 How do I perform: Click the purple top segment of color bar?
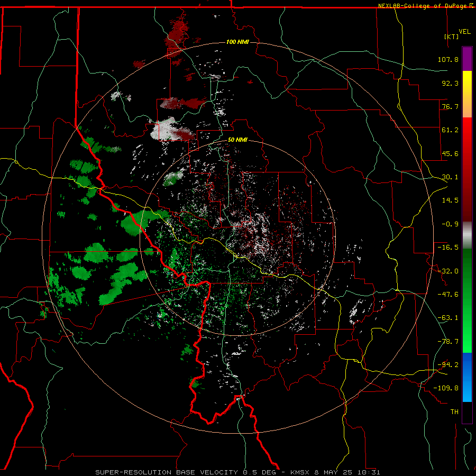[x=467, y=59]
